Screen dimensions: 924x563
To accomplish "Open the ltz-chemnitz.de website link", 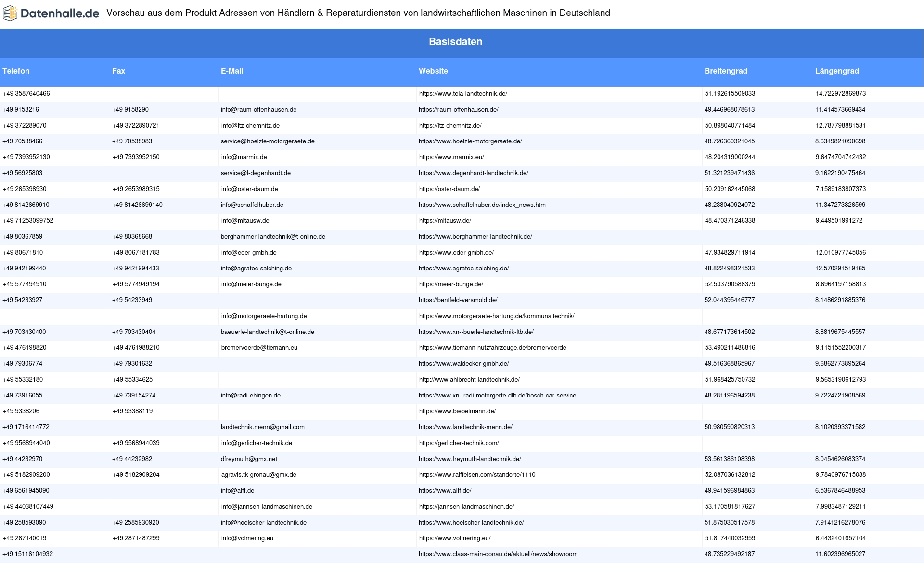I will coord(450,126).
